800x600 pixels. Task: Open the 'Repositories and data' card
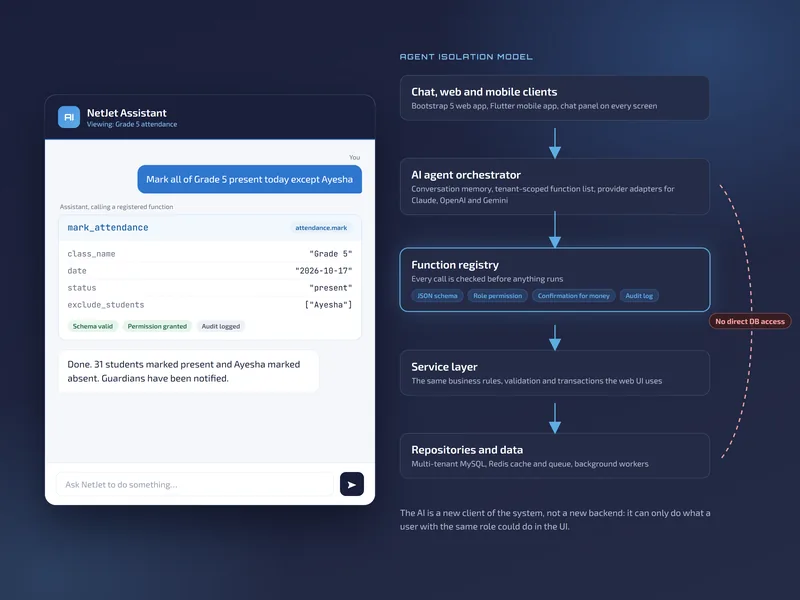coord(555,456)
